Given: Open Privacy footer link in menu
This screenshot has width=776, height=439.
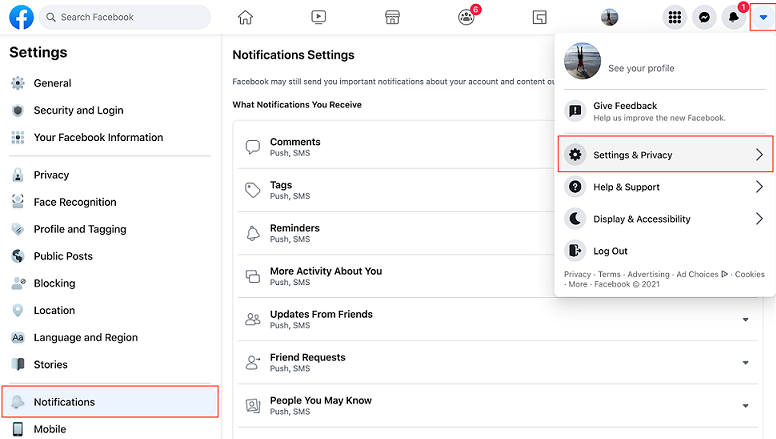Looking at the screenshot, I should [x=578, y=274].
